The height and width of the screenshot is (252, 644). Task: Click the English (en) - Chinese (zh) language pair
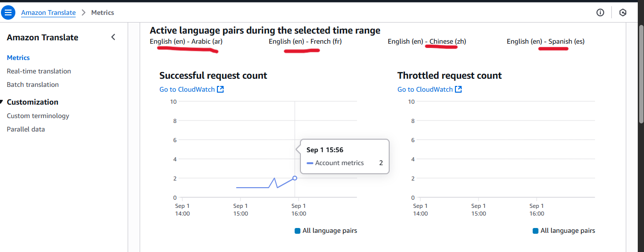(x=427, y=41)
